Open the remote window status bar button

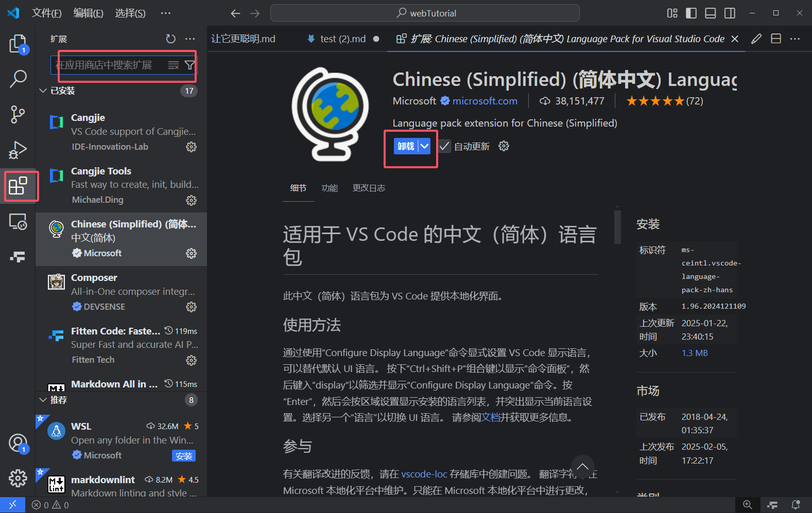12,505
